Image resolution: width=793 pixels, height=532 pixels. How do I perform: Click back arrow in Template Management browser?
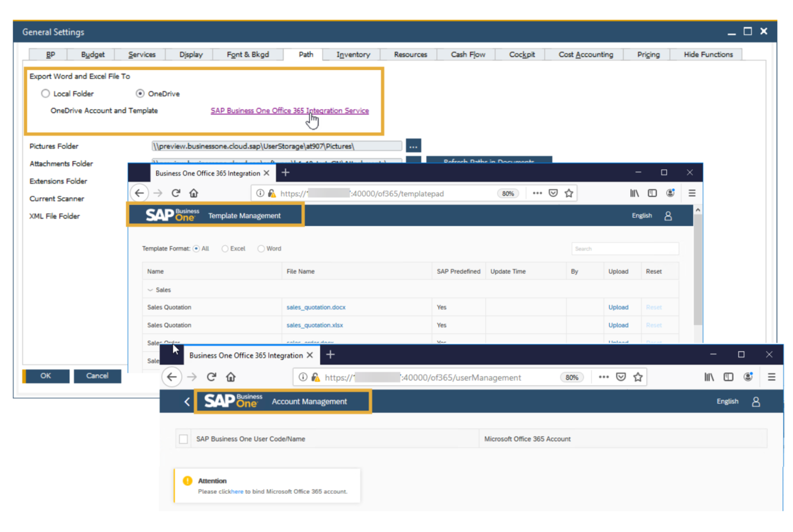click(139, 193)
